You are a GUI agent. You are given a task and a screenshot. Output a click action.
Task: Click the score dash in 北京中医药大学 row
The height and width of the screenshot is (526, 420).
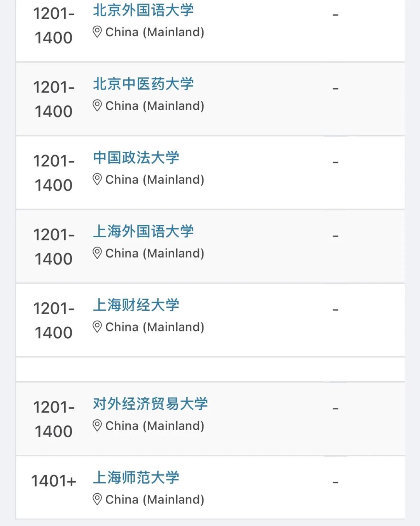336,89
